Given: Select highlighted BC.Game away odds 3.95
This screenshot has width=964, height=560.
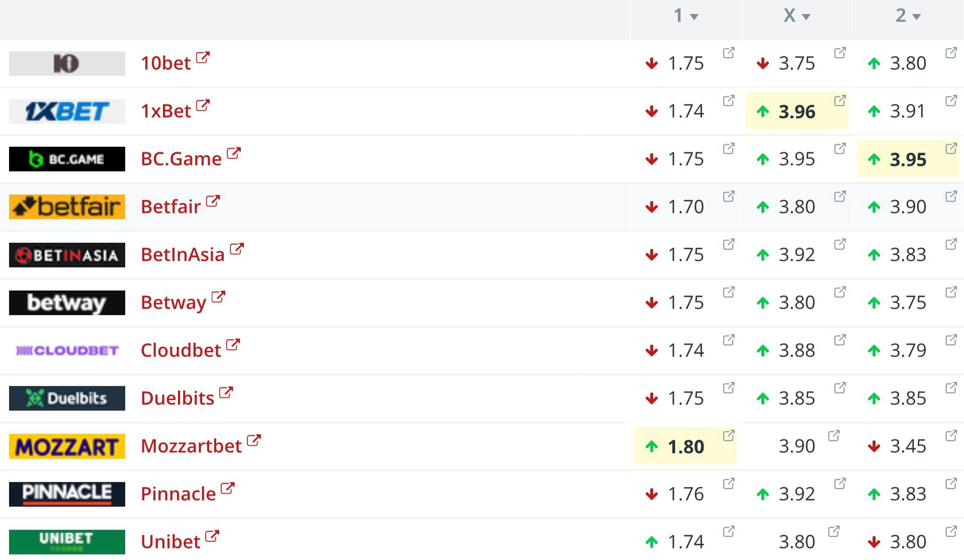Looking at the screenshot, I should coord(908,159).
